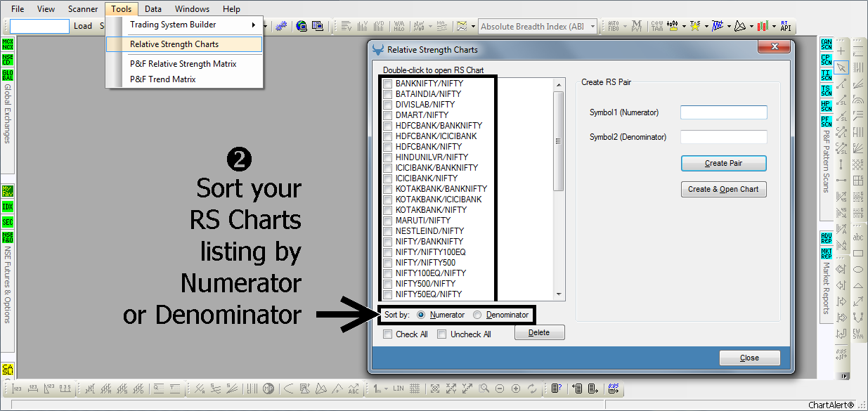The height and width of the screenshot is (411, 868).
Task: Open the AUTO FIBO dropdown arrow
Action: tap(625, 27)
